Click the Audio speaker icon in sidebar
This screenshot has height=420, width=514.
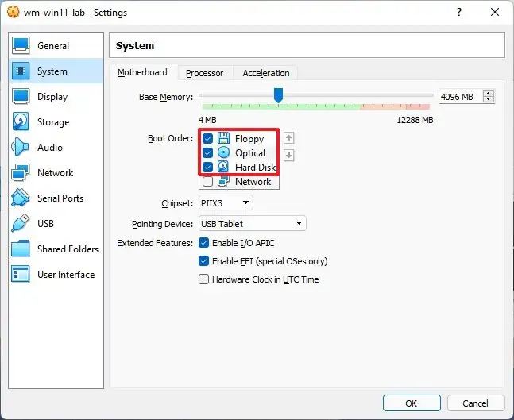(x=21, y=147)
